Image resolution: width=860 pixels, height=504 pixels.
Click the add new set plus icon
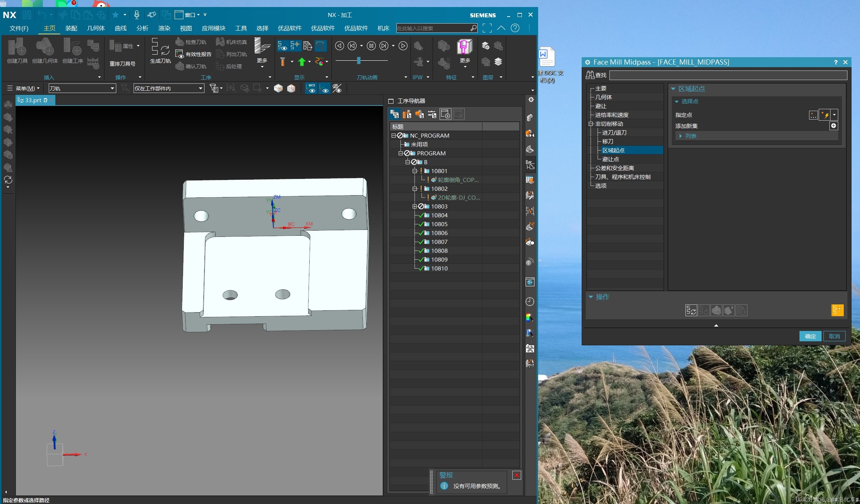click(x=833, y=126)
